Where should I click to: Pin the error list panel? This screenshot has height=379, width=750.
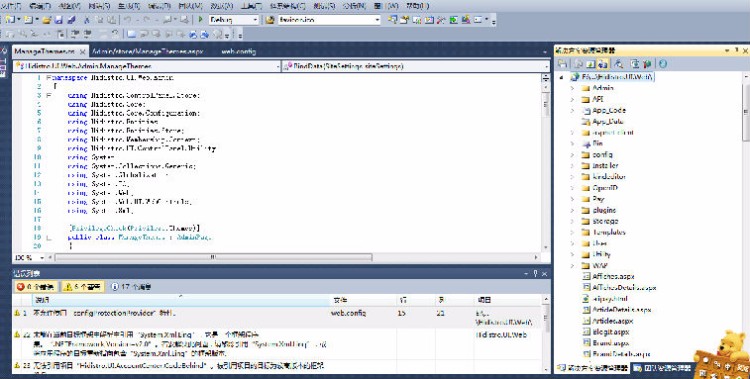coord(535,273)
